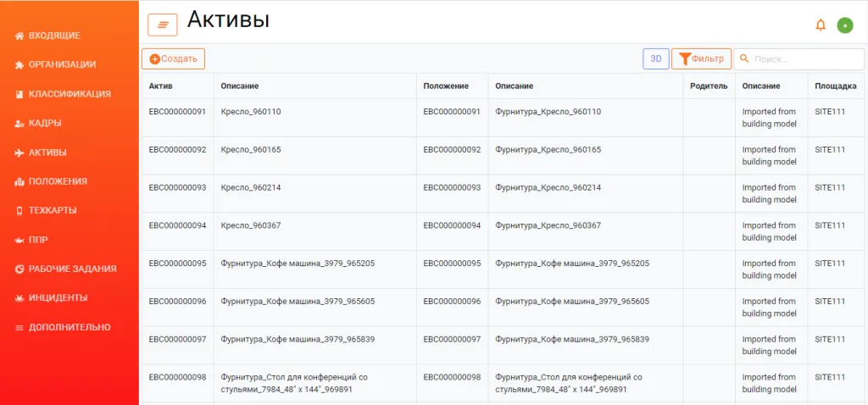Image resolution: width=868 pixels, height=405 pixels.
Task: Go to the ППР menu item
Action: click(x=38, y=240)
